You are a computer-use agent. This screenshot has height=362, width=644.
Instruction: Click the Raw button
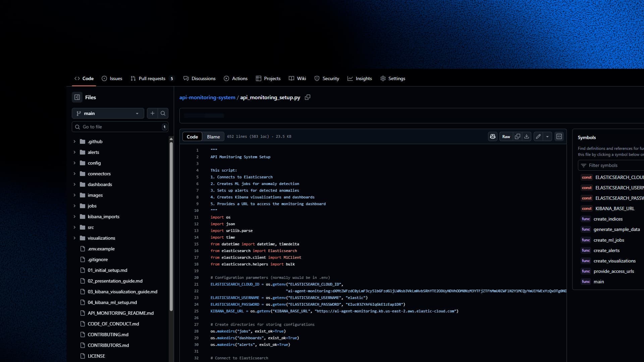tap(506, 136)
